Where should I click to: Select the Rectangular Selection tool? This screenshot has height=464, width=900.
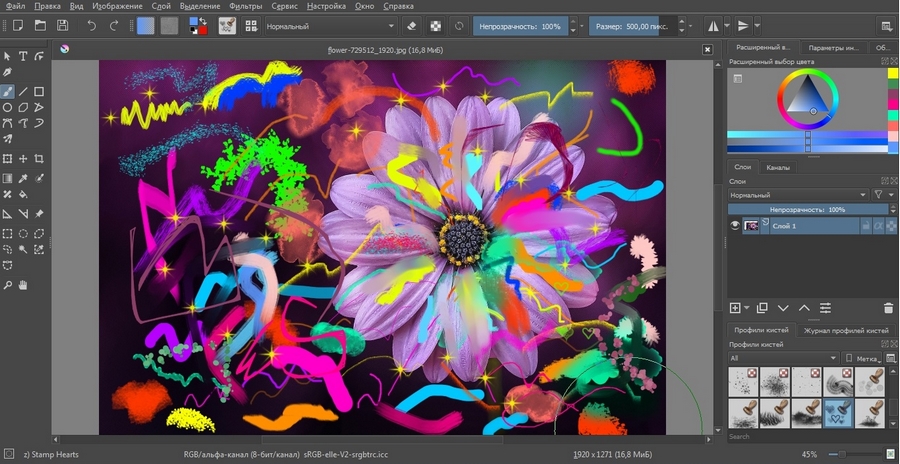pyautogui.click(x=7, y=234)
